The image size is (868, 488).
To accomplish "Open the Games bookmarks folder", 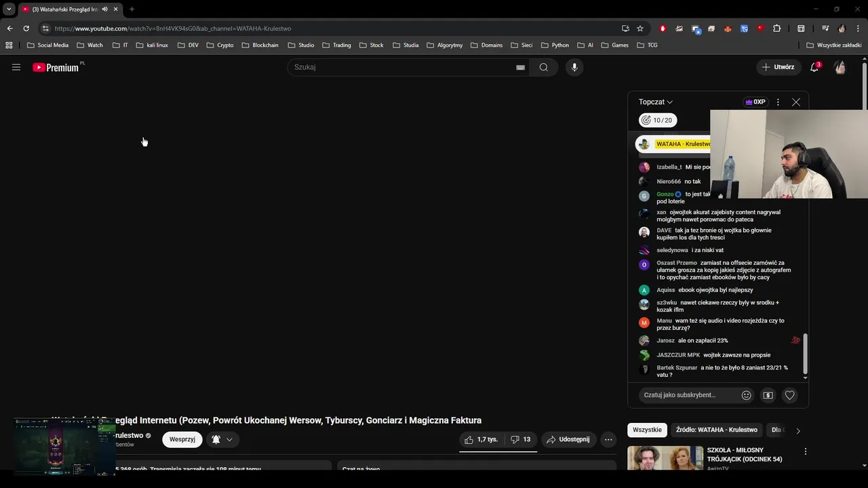I will (x=614, y=45).
